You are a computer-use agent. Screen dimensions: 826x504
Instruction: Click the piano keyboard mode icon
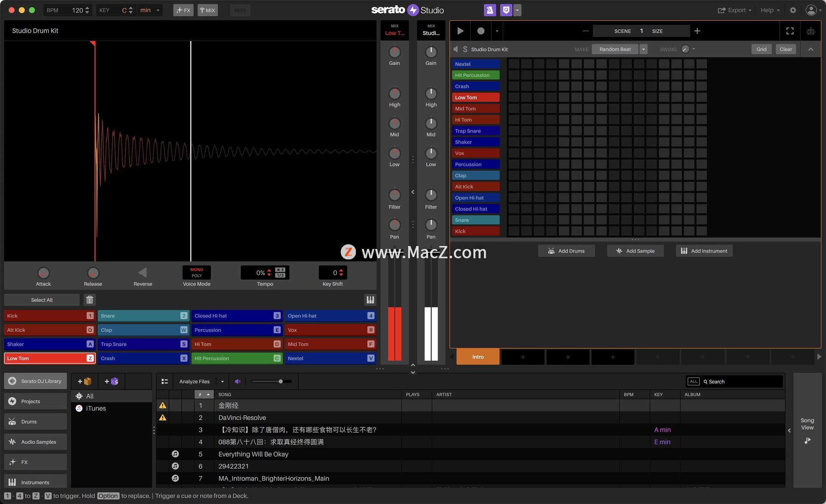[x=370, y=300]
